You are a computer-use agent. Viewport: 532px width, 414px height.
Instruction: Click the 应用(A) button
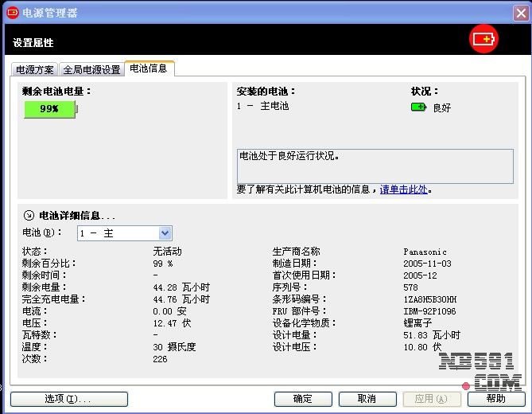[432, 399]
